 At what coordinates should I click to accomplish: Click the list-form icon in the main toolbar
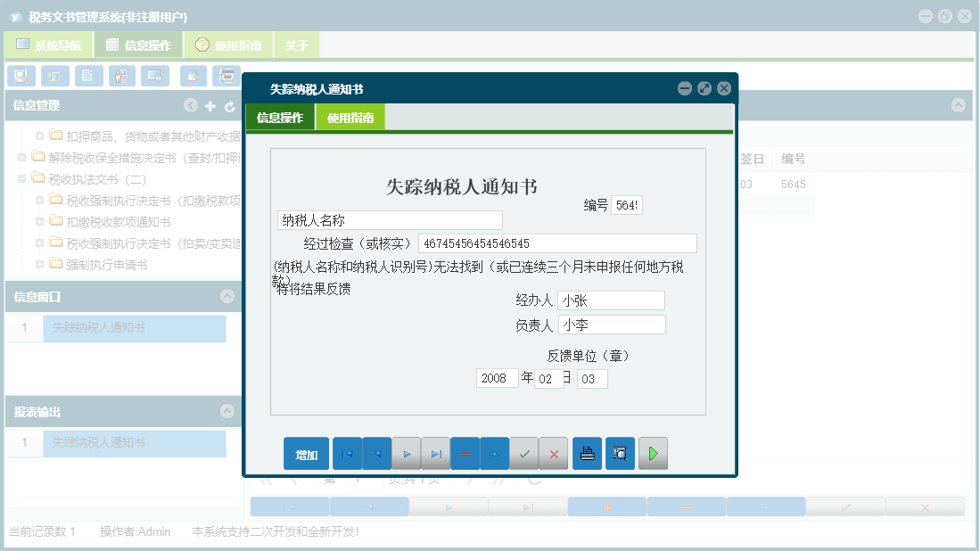click(x=55, y=76)
